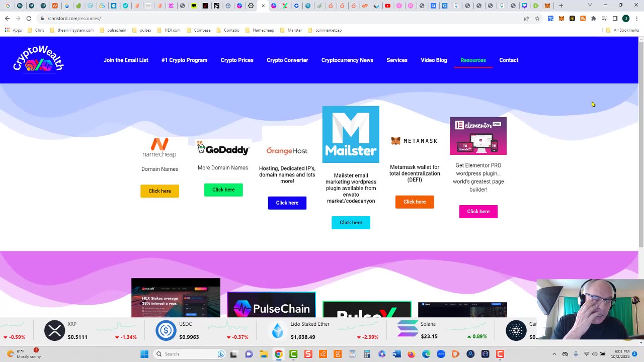The width and height of the screenshot is (644, 362).
Task: Bookmark this page with star icon
Action: click(537, 19)
